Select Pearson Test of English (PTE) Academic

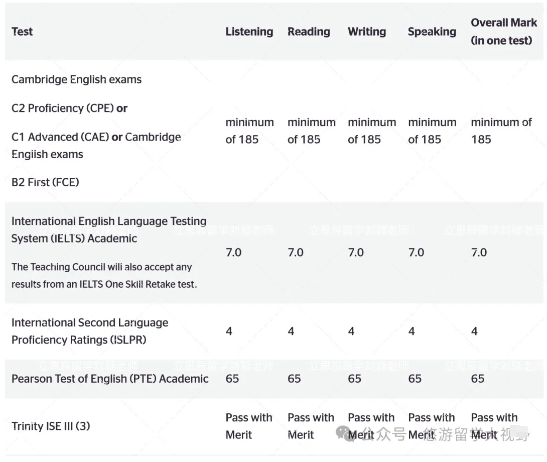point(110,379)
